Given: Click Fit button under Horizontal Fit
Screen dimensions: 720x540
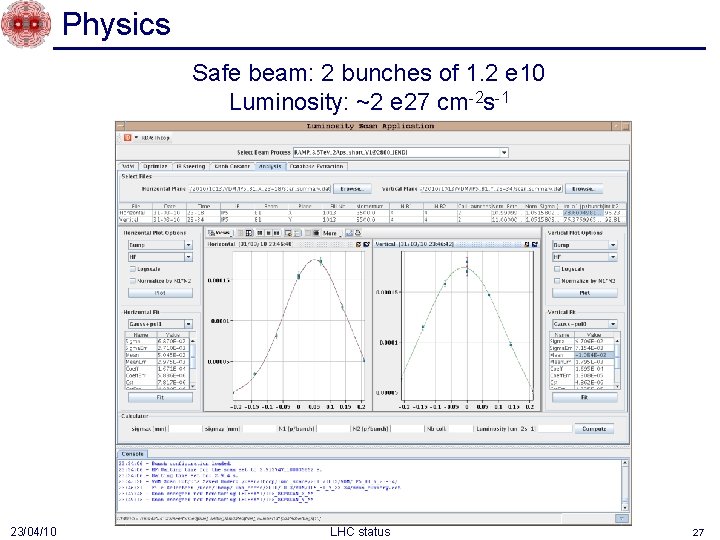Looking at the screenshot, I should point(160,398).
